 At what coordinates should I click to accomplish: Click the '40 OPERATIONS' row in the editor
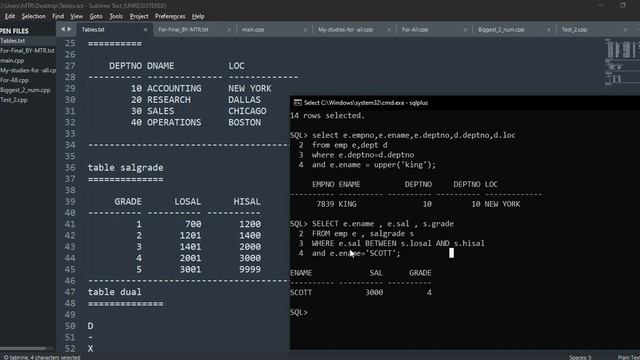196,122
